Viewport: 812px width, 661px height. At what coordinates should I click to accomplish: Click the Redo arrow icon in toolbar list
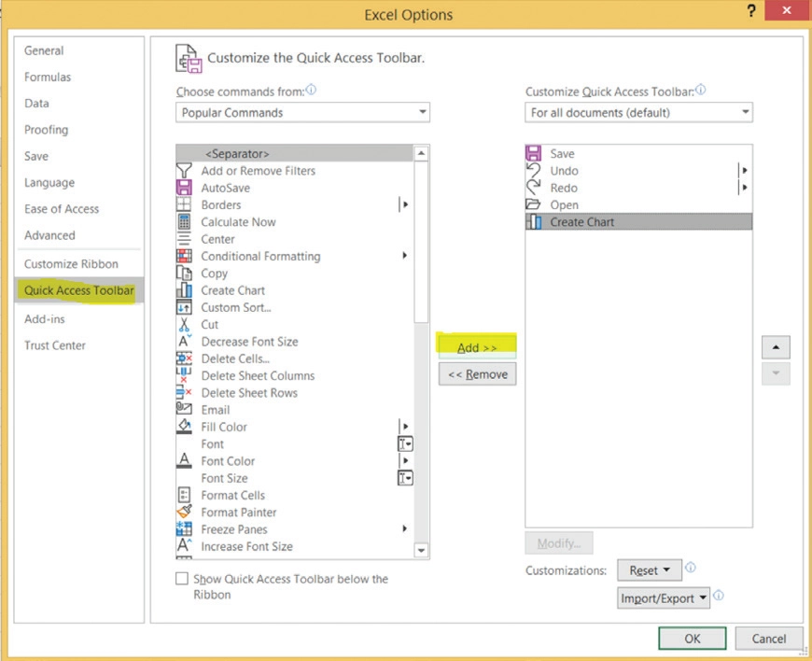(x=533, y=188)
